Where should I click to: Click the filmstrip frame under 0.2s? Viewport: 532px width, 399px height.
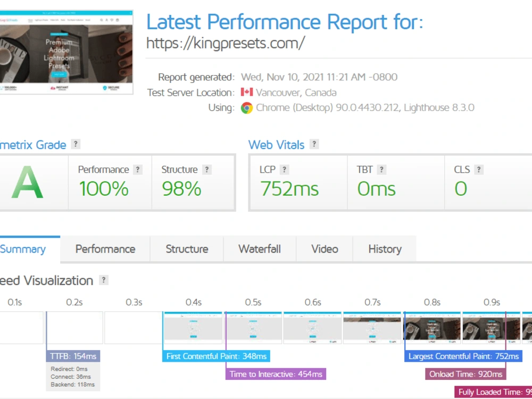(73, 328)
